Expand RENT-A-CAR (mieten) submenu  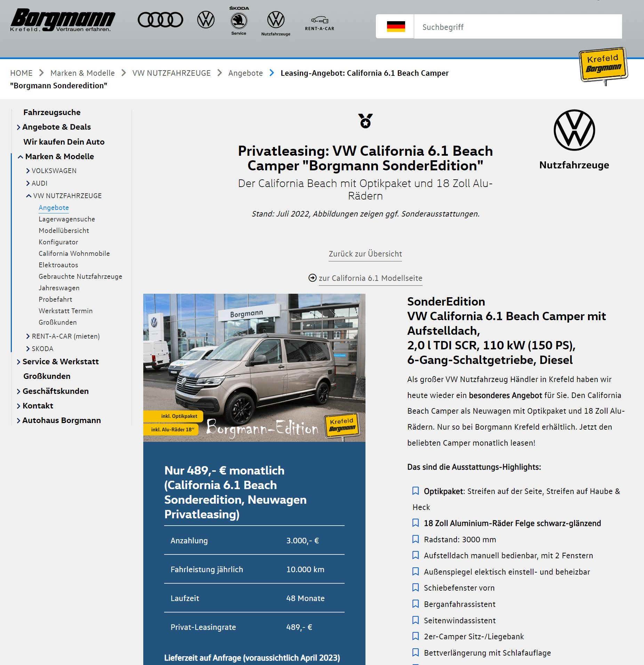tap(63, 336)
